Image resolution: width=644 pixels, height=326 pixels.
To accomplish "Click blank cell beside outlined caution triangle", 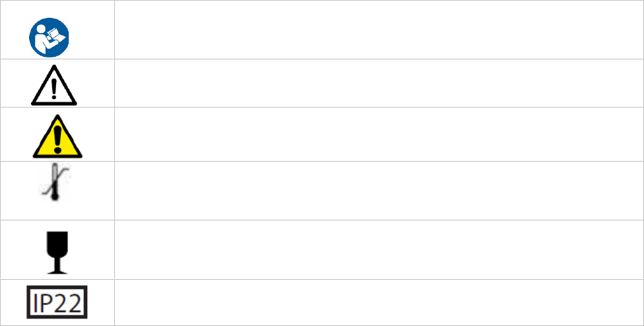I will coord(378,83).
